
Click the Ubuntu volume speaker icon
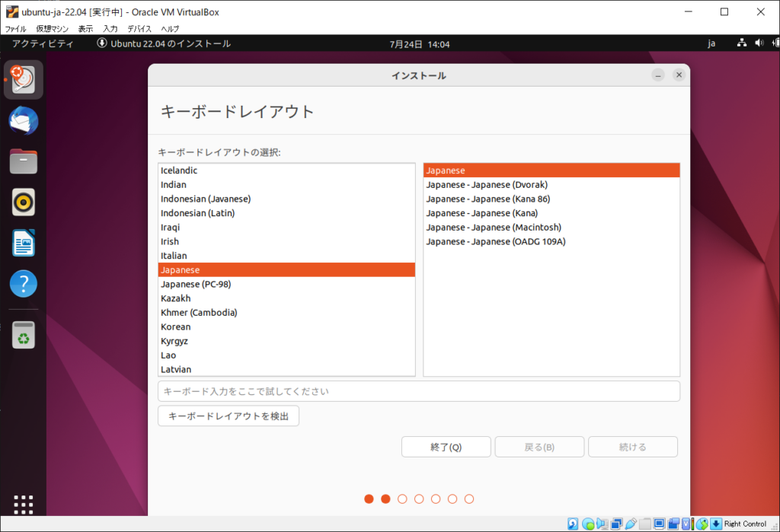point(759,43)
